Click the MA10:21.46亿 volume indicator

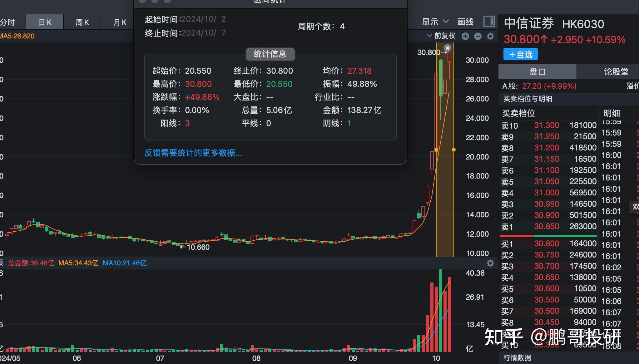(125, 263)
